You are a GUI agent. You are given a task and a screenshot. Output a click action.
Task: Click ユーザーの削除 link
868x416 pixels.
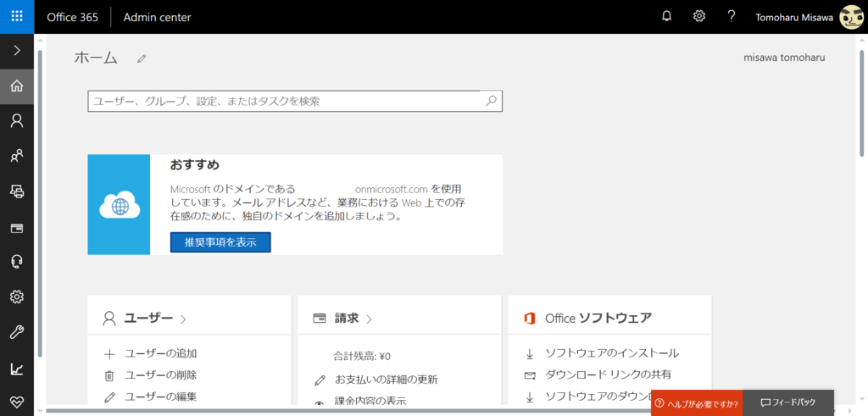(160, 375)
